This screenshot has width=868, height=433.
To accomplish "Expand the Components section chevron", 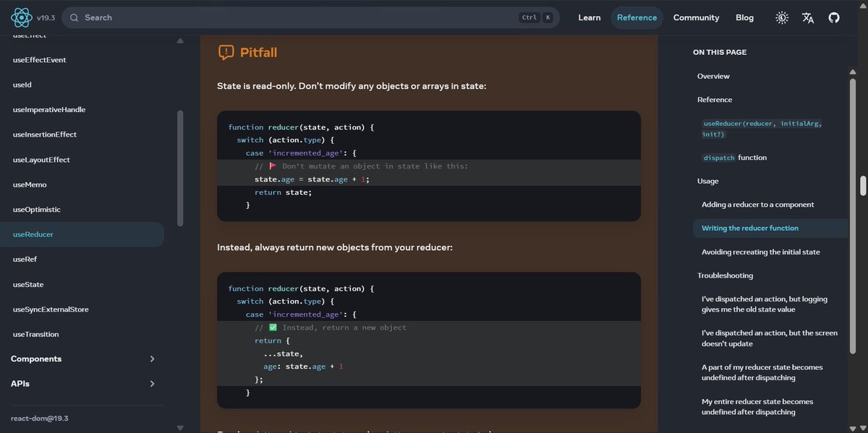I will pos(152,359).
